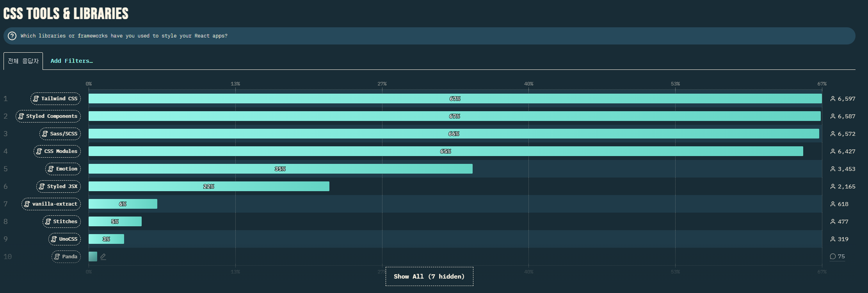Viewport: 868px width, 293px height.
Task: Click the person icon next to 319
Action: click(833, 239)
